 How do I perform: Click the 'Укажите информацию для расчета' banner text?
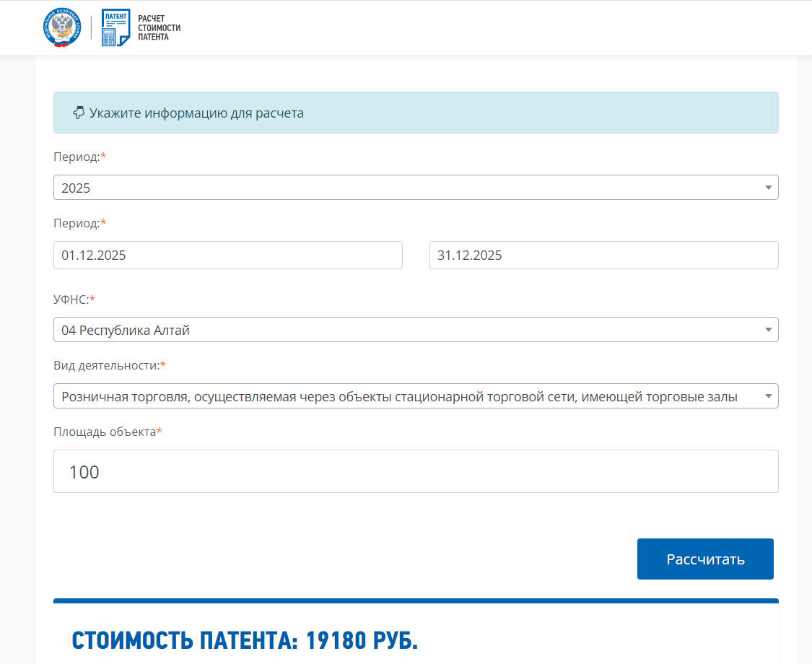(x=196, y=113)
